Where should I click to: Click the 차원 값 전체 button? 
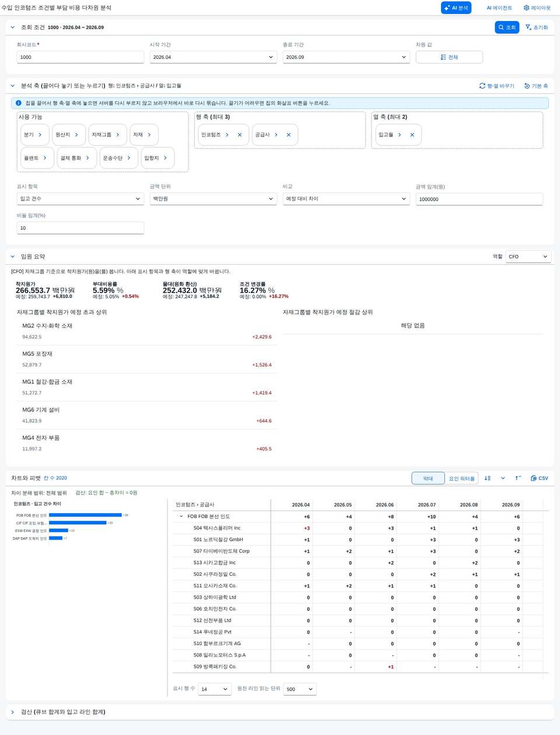tap(449, 57)
